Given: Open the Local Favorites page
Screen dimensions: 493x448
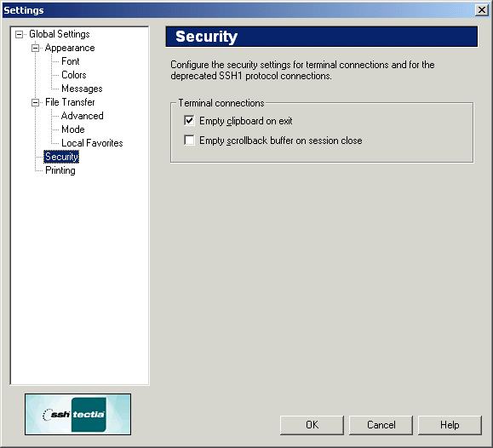Looking at the screenshot, I should tap(92, 143).
